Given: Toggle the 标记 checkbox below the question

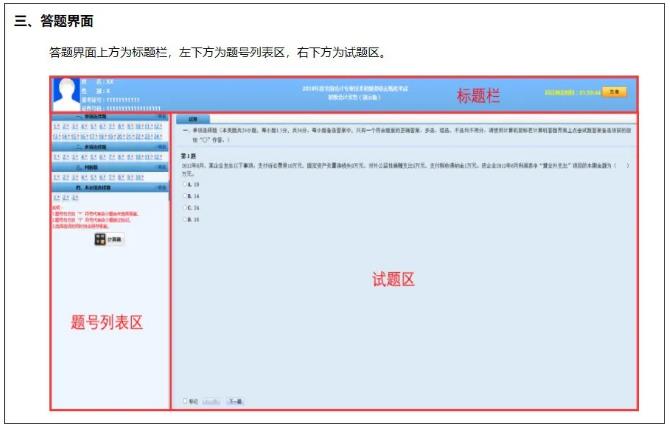Looking at the screenshot, I should point(185,401).
